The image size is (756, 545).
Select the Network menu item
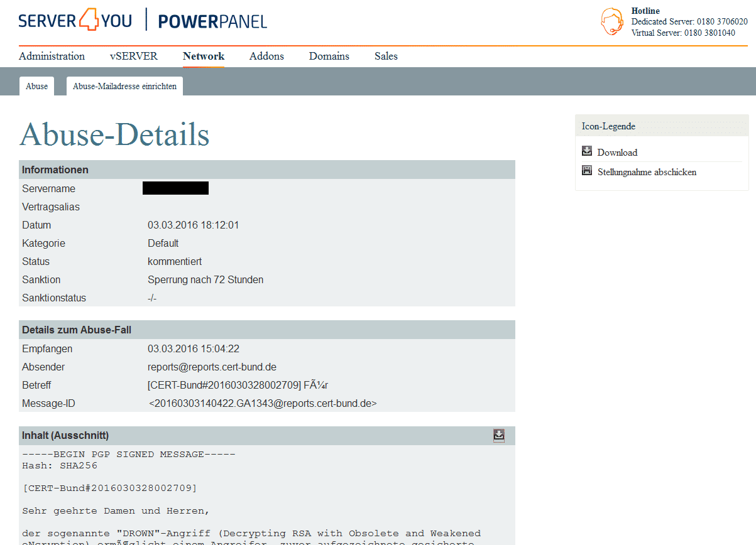[x=204, y=56]
